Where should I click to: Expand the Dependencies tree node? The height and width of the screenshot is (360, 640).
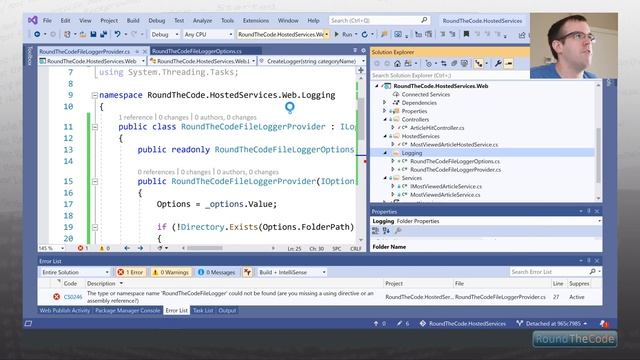pos(384,103)
